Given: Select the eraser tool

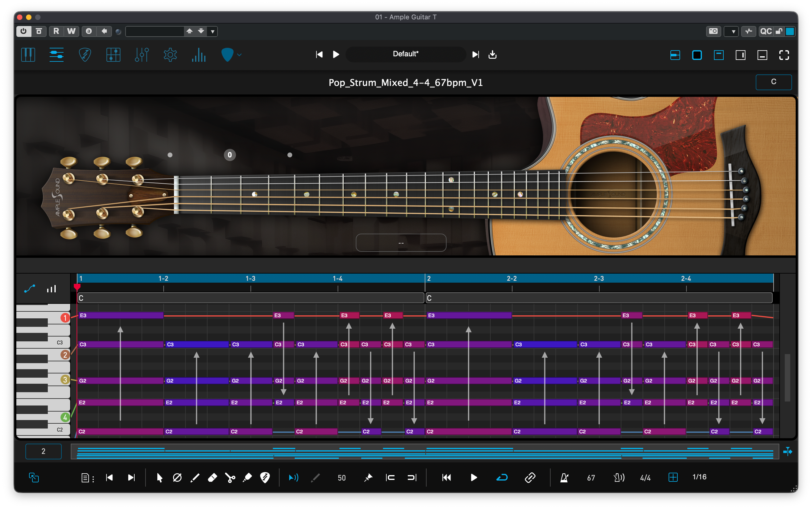Looking at the screenshot, I should [x=212, y=478].
